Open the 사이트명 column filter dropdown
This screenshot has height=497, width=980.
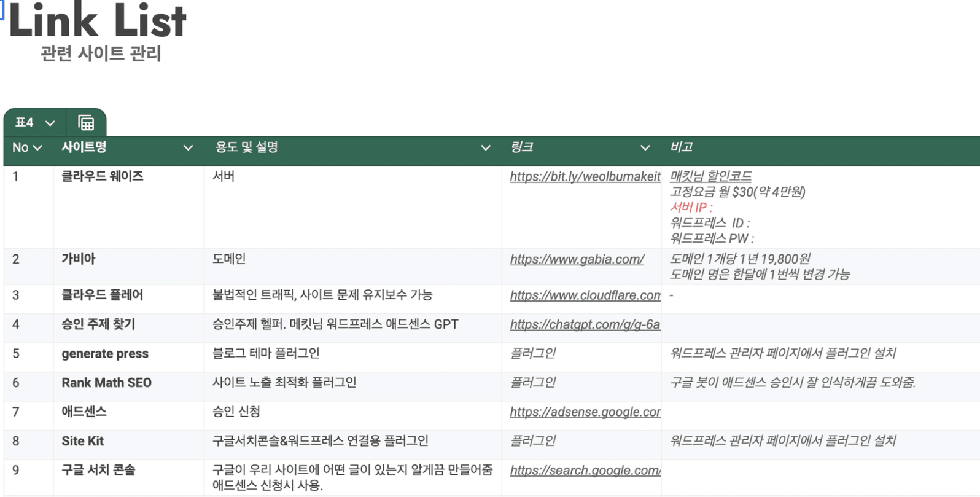[189, 147]
